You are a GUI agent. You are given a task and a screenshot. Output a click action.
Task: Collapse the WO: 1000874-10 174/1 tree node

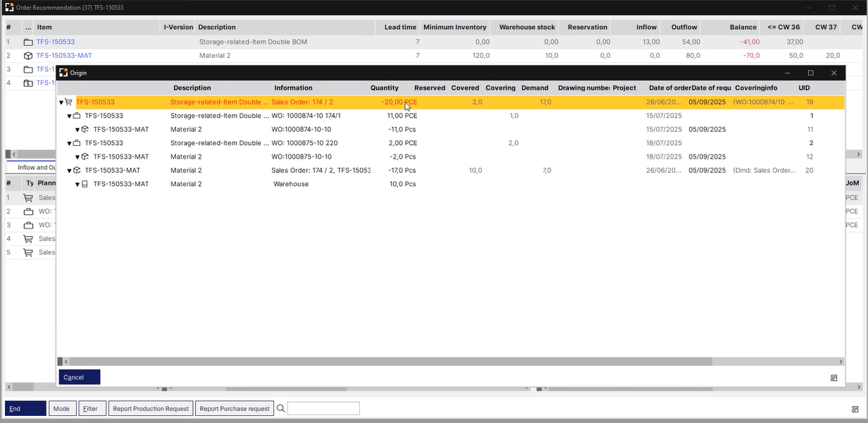tap(68, 116)
